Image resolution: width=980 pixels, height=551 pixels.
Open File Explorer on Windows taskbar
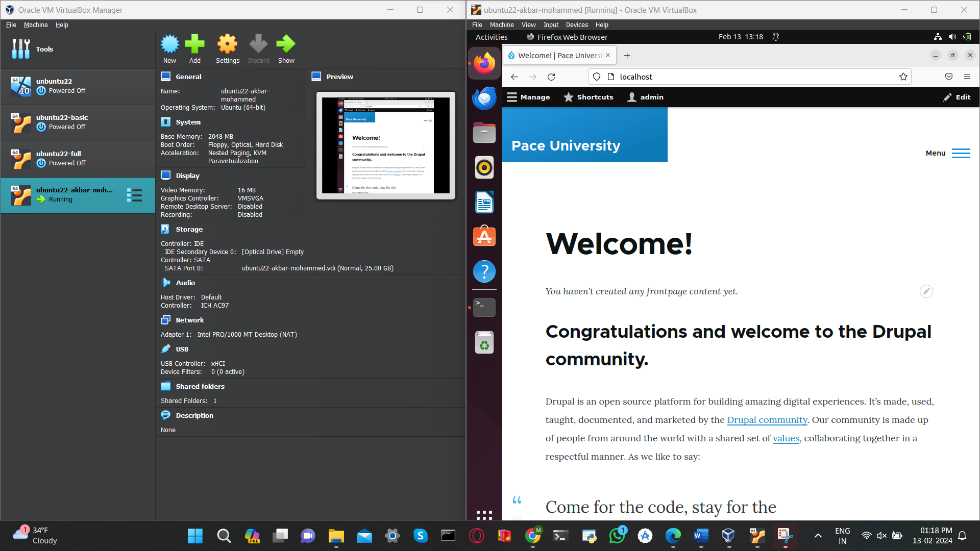(336, 536)
